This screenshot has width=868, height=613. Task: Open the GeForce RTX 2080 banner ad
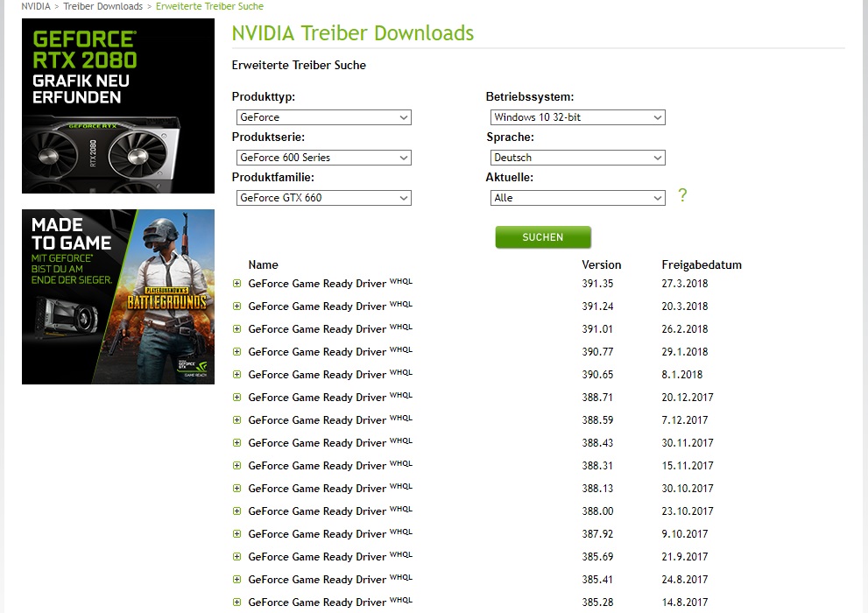[x=118, y=106]
